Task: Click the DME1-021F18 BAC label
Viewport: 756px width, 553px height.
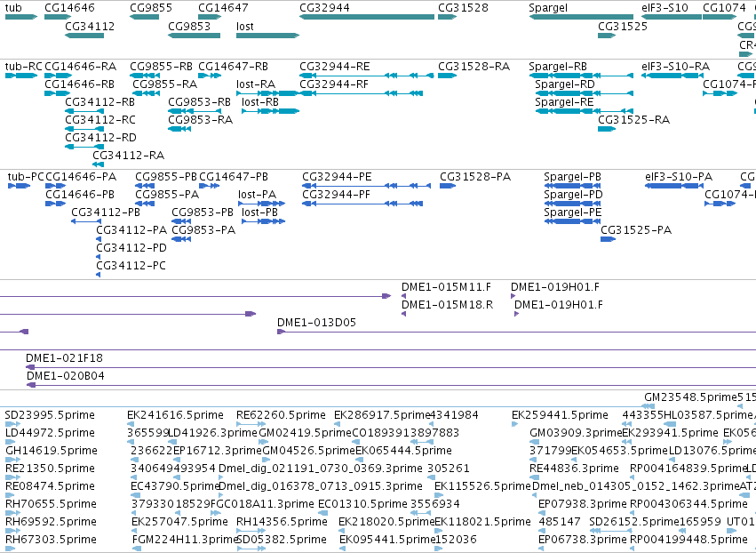Action: tap(65, 358)
